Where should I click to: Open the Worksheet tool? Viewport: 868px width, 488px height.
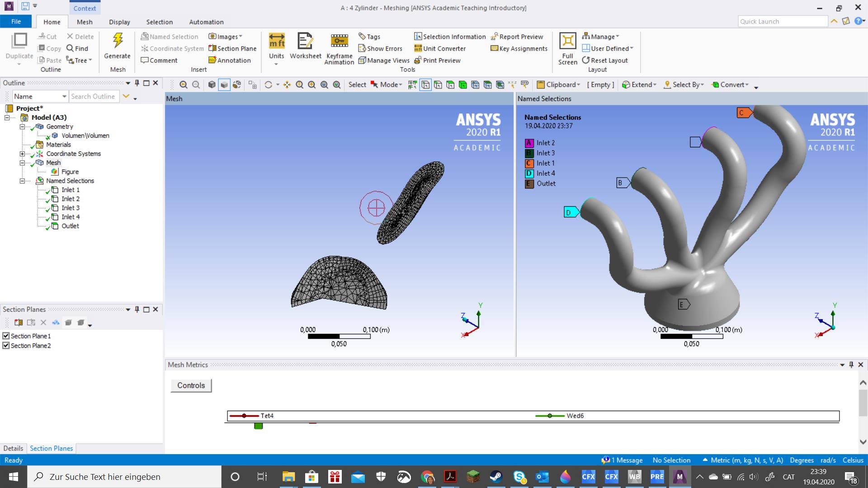(x=305, y=41)
